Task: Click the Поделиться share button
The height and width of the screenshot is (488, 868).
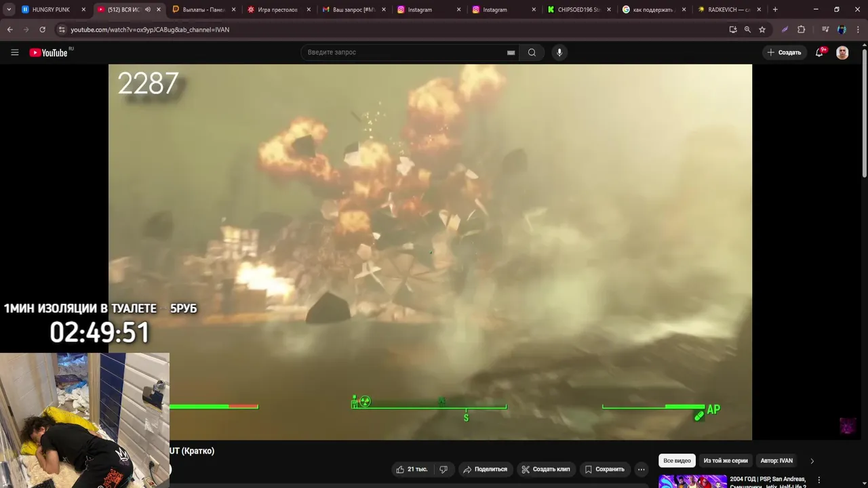Action: [485, 469]
